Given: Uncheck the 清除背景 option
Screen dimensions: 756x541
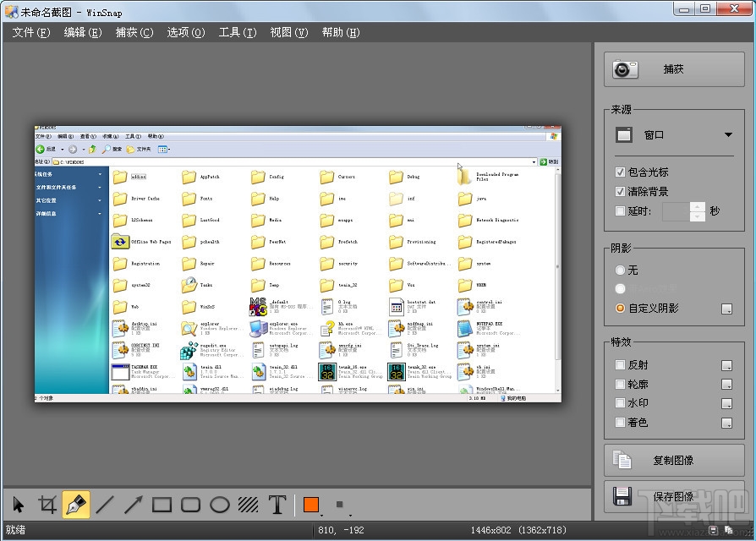Looking at the screenshot, I should [621, 191].
